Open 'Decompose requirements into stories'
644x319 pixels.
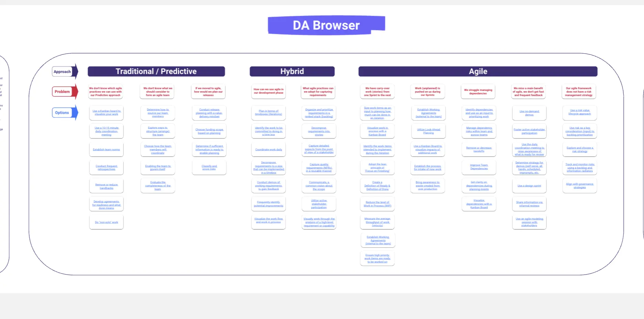pyautogui.click(x=319, y=131)
